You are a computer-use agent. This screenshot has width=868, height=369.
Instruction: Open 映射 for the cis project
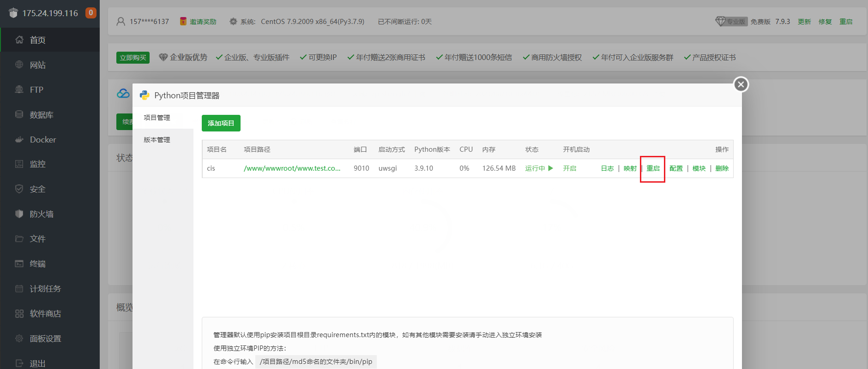pyautogui.click(x=630, y=168)
